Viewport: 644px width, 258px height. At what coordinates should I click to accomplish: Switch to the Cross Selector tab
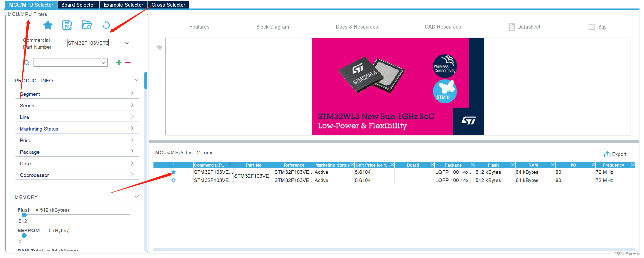(x=168, y=5)
